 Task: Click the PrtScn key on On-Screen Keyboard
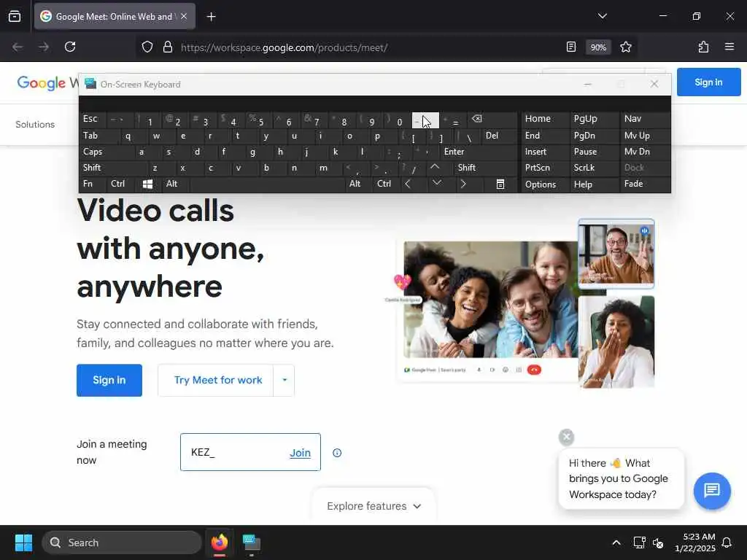point(545,168)
